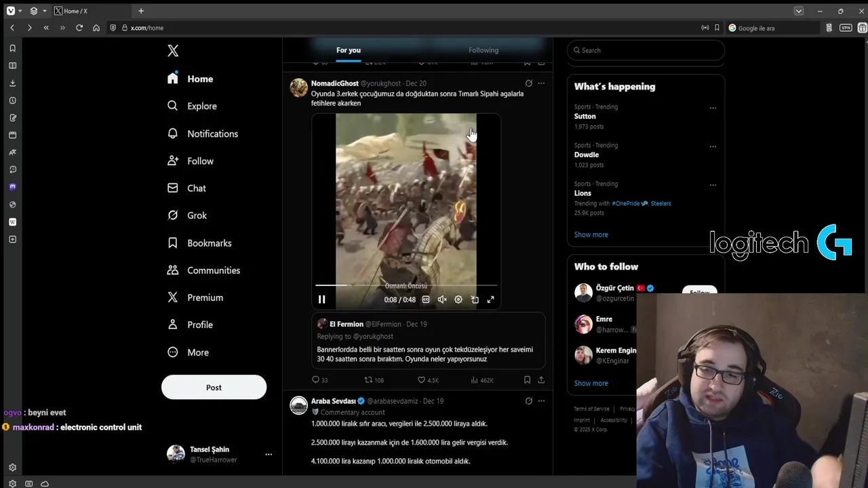This screenshot has height=488, width=868.
Task: Open the Bookmarks panel in side panel
Action: [x=12, y=48]
